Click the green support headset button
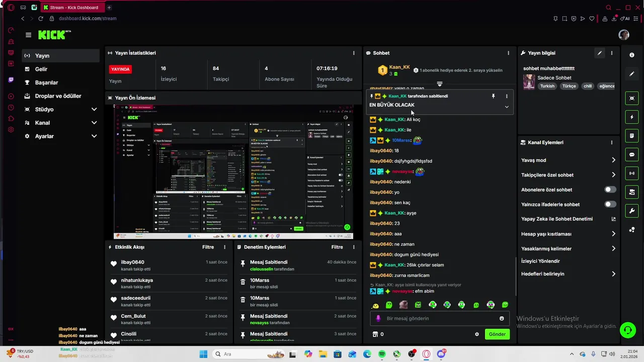The image size is (644, 362). (627, 330)
